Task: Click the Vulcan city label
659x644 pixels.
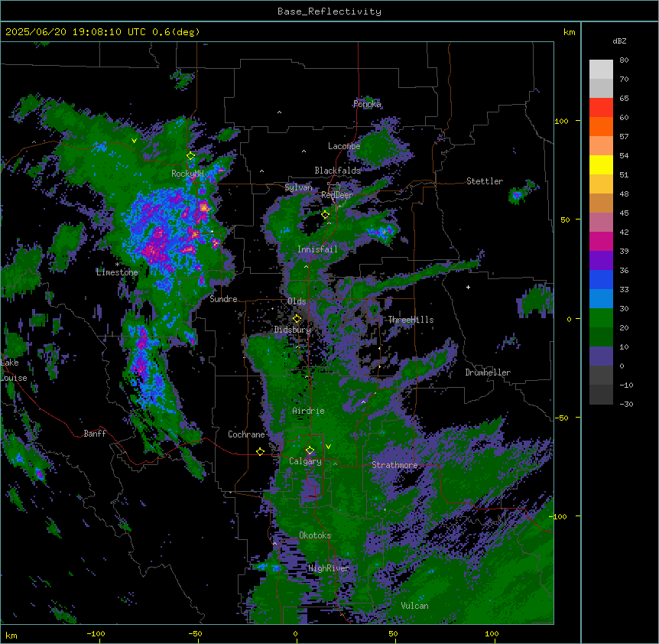Action: (414, 606)
